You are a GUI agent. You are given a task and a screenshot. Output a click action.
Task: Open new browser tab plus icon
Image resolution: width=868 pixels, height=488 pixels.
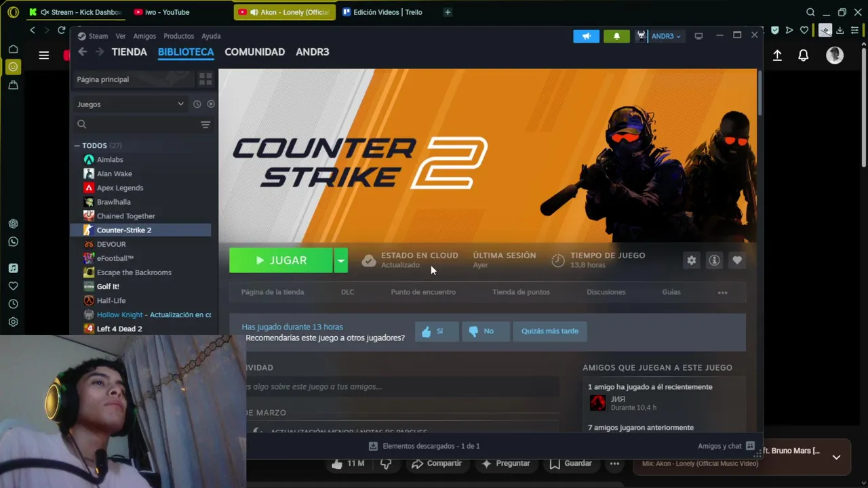click(x=448, y=12)
